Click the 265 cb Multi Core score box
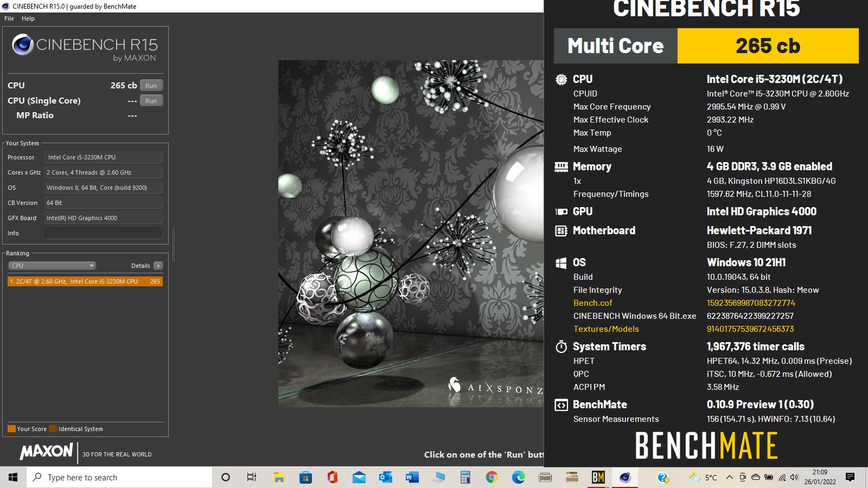Screen dimensions: 868x488 768,46
